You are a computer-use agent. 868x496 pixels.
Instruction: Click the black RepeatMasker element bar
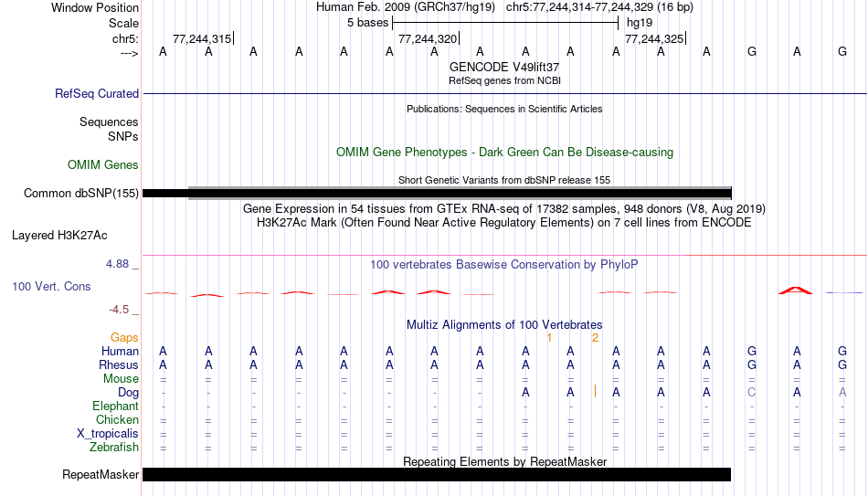tap(437, 474)
